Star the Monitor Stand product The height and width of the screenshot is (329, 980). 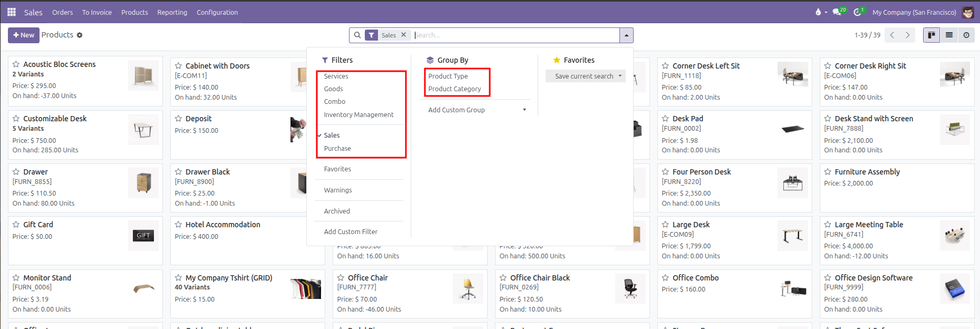[16, 278]
